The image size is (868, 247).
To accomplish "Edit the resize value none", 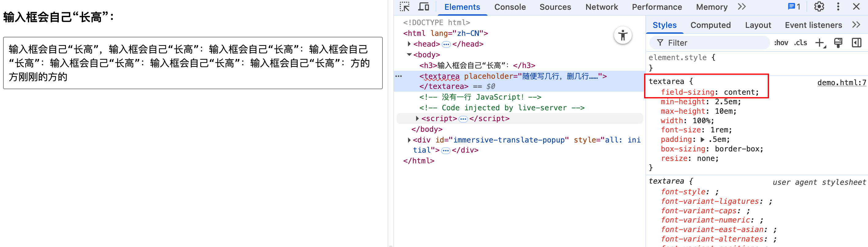I will tap(705, 158).
